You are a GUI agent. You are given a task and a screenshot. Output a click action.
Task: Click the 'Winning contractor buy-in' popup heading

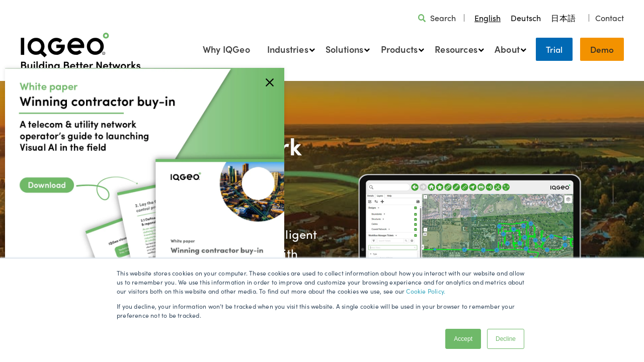98,102
